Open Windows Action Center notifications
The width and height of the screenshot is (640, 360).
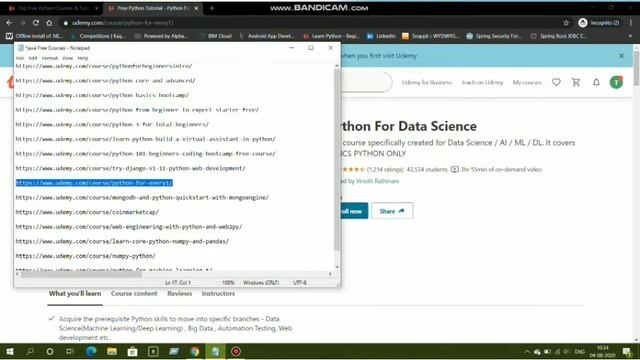coord(627,351)
